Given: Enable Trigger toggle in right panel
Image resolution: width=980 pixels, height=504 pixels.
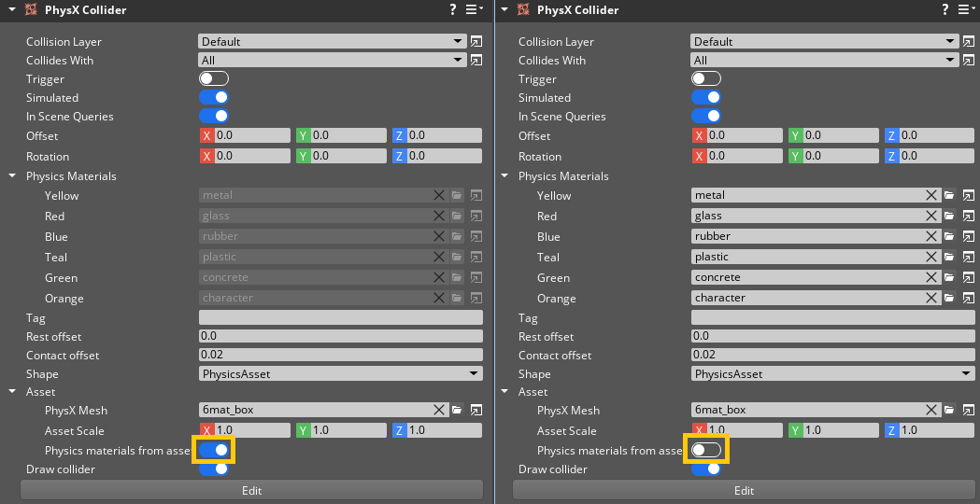Looking at the screenshot, I should pyautogui.click(x=706, y=78).
